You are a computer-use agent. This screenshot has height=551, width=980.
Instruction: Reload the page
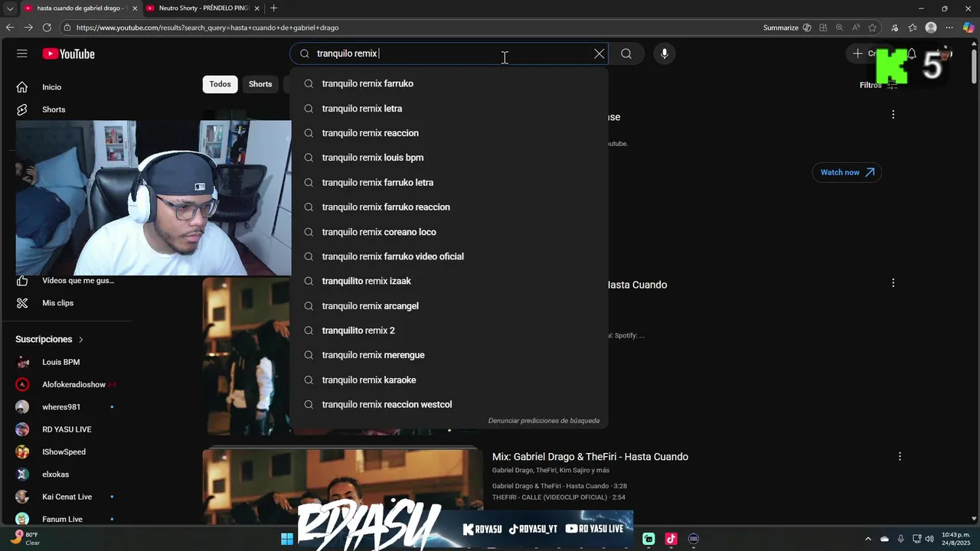click(47, 28)
